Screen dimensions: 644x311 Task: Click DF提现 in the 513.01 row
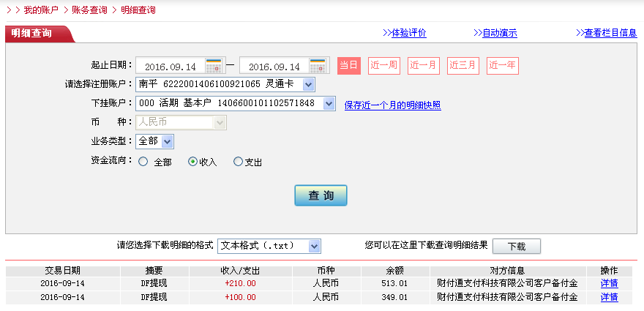click(154, 283)
